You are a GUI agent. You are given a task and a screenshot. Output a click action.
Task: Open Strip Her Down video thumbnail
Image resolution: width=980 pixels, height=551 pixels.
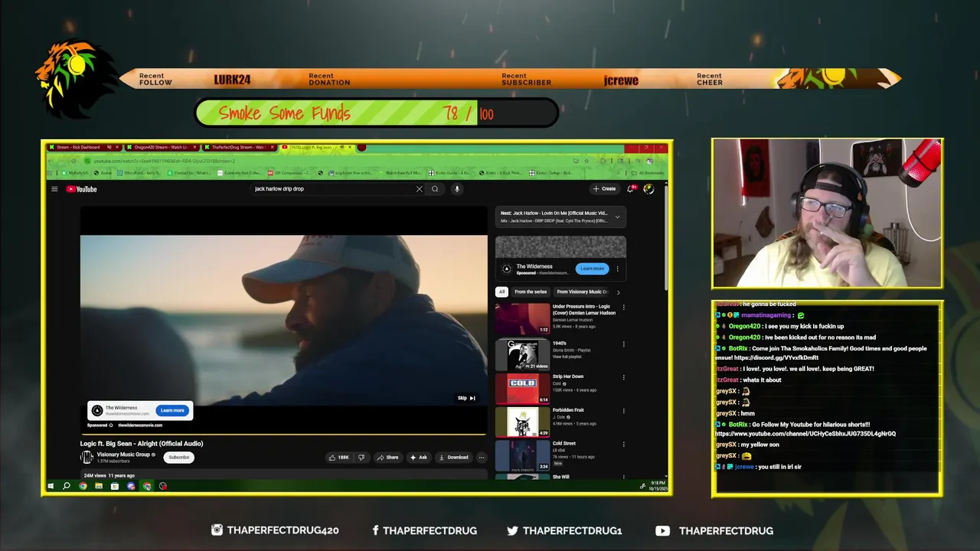tap(522, 389)
